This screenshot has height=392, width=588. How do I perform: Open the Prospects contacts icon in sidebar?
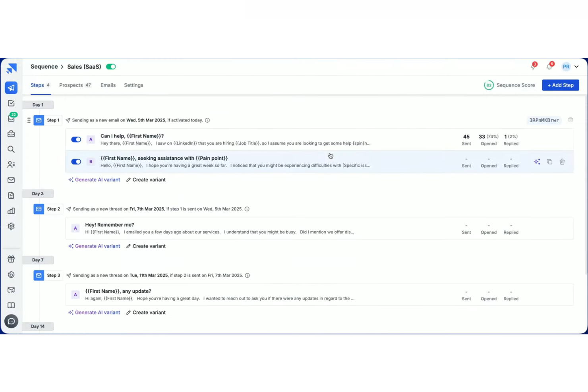click(11, 164)
